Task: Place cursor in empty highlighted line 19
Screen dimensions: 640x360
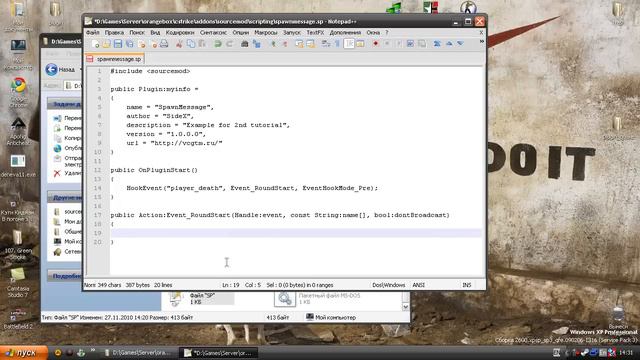Action: point(296,233)
